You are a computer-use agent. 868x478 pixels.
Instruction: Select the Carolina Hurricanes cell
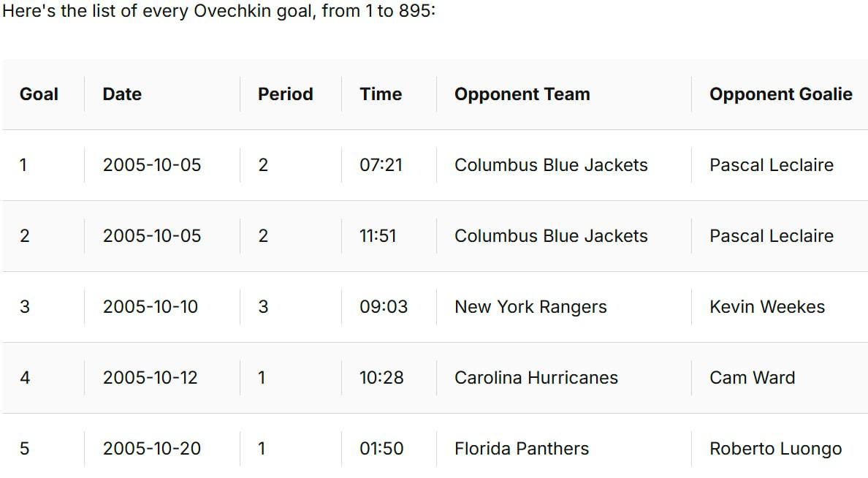pos(536,378)
